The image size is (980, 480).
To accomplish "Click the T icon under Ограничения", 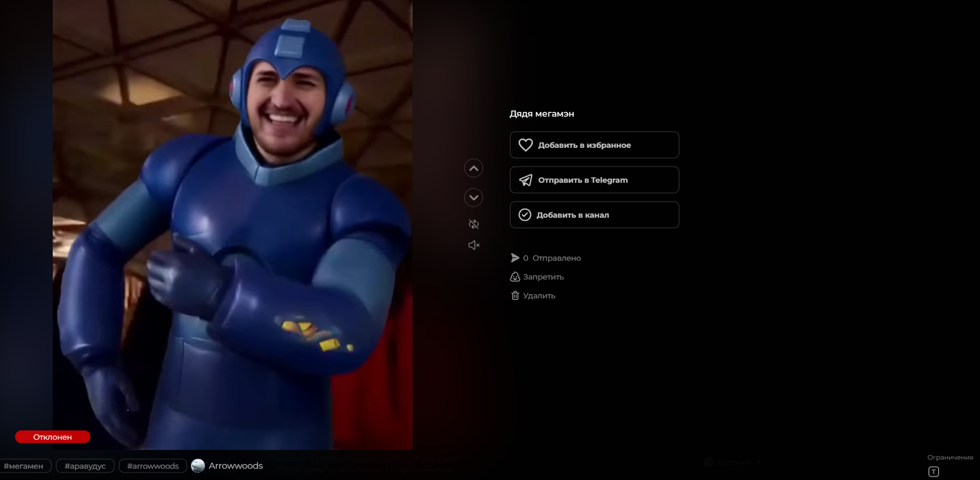I will pyautogui.click(x=934, y=471).
